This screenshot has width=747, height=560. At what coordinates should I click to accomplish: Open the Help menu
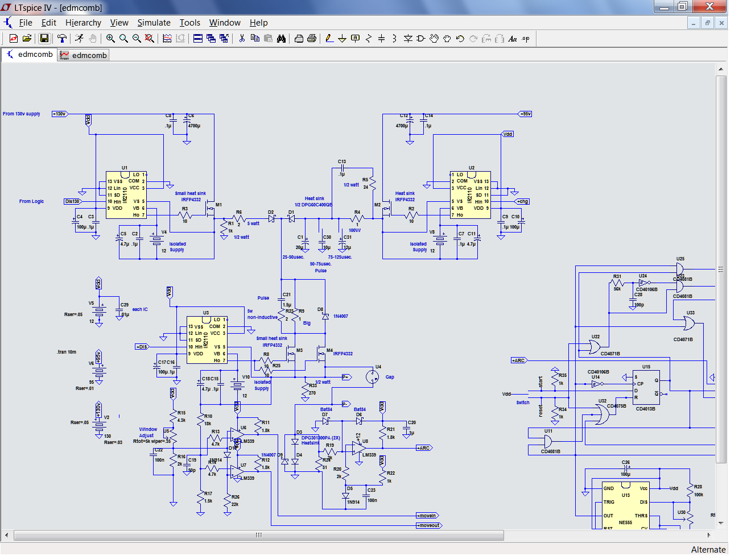(x=258, y=23)
